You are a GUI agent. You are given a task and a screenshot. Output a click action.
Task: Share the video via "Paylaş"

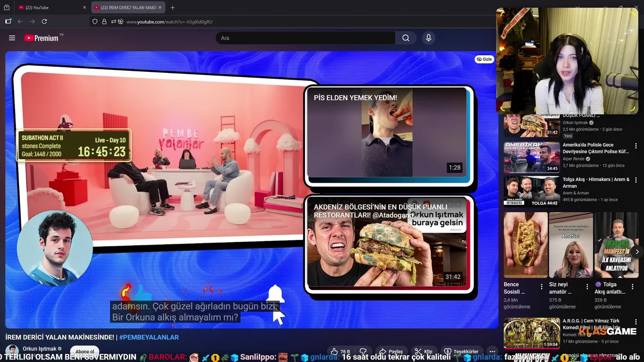(x=391, y=351)
